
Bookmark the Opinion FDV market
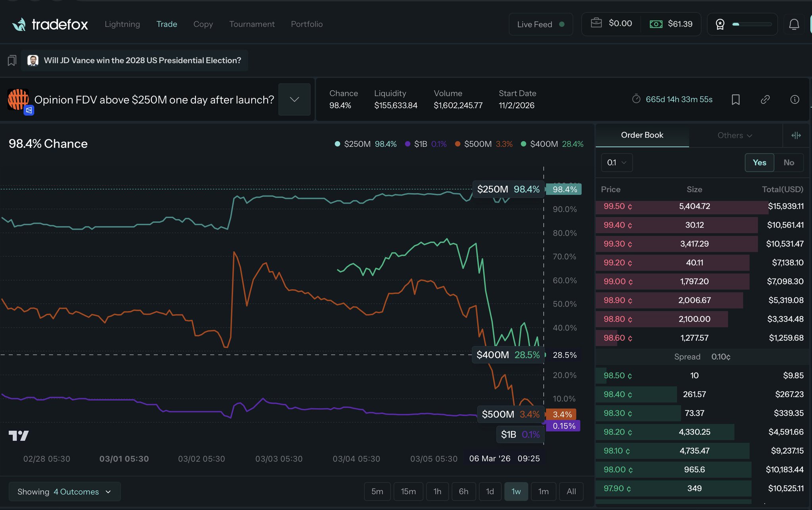(x=735, y=100)
